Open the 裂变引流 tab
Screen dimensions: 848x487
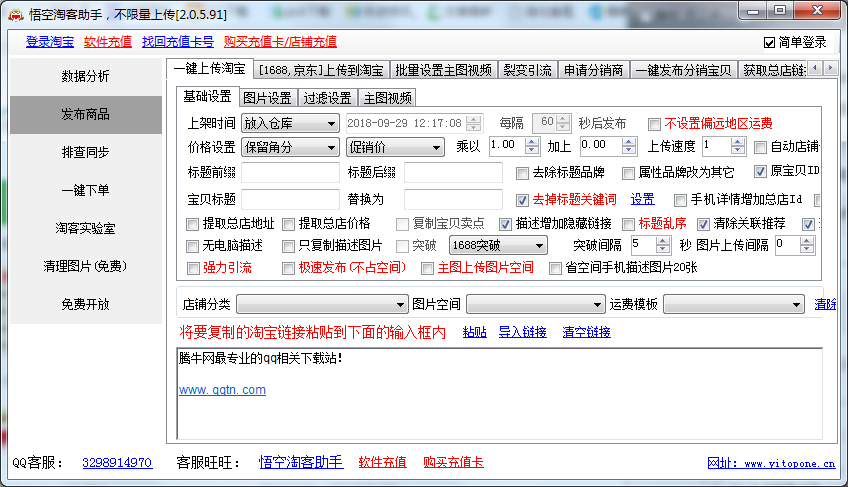click(x=527, y=70)
